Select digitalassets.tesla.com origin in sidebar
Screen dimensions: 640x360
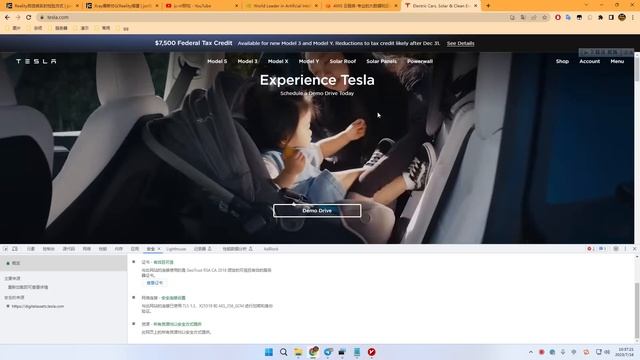coord(38,306)
